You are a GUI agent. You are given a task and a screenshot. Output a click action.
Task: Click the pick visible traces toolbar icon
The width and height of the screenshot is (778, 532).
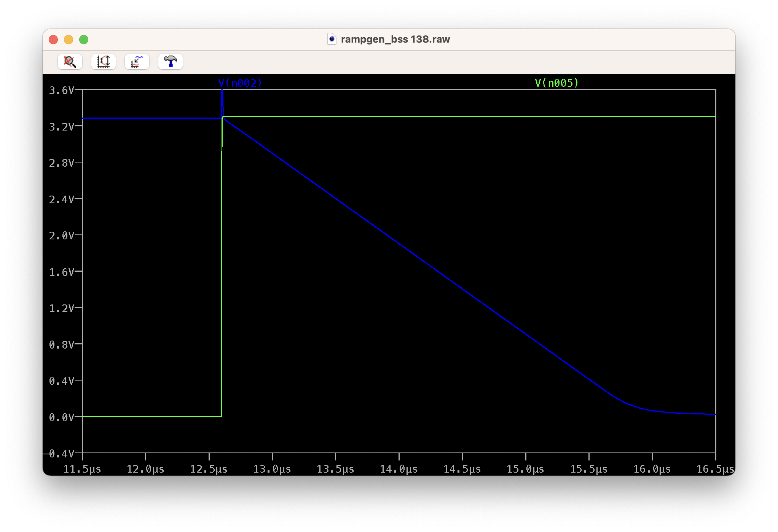click(137, 62)
